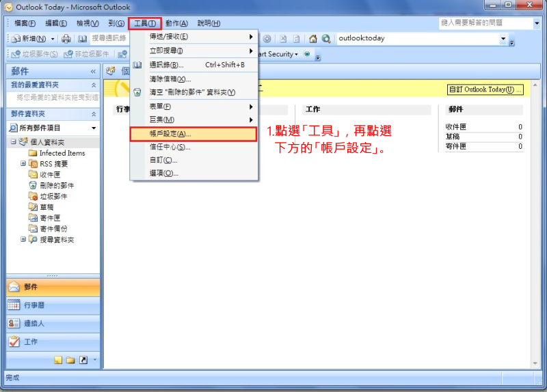Expand the RSS 摘要 tree node

[23, 163]
